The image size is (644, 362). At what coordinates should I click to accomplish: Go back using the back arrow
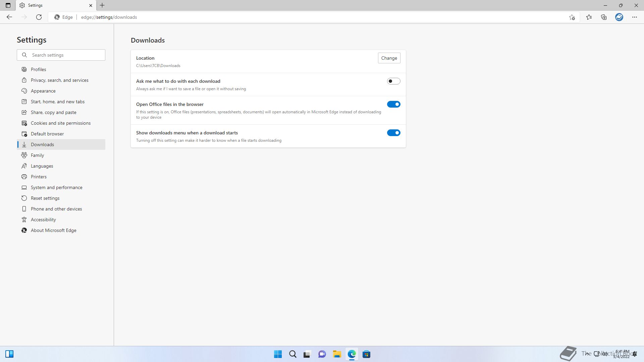(9, 17)
